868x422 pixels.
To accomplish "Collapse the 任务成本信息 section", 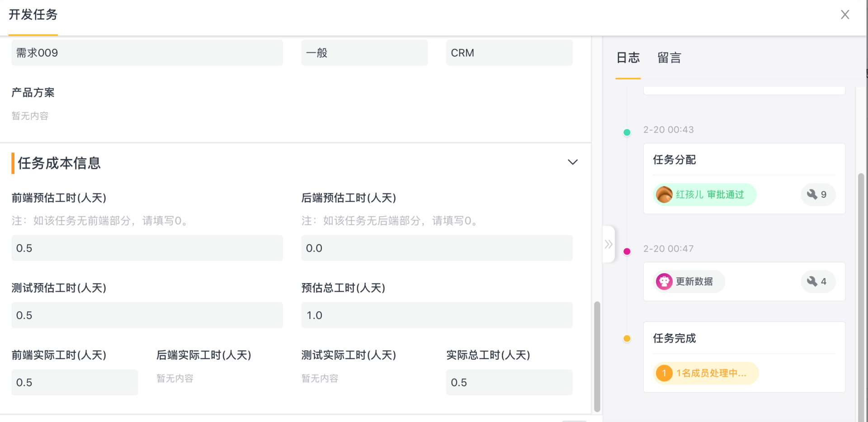I will click(x=573, y=162).
